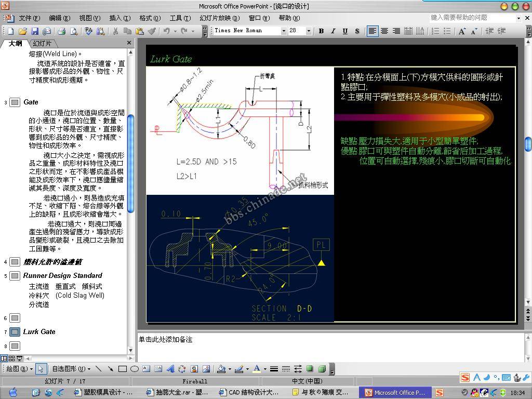
Task: Select the Arrow line drawing tool
Action: 110,369
